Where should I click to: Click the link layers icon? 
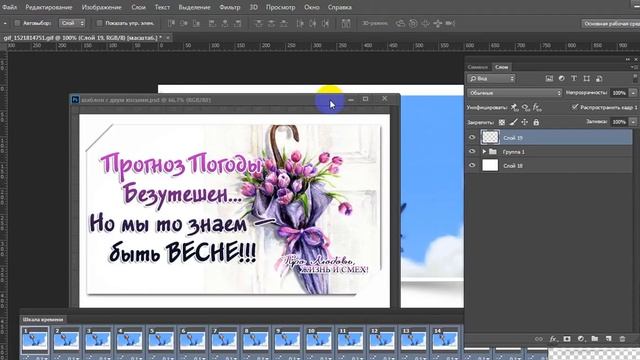point(539,339)
